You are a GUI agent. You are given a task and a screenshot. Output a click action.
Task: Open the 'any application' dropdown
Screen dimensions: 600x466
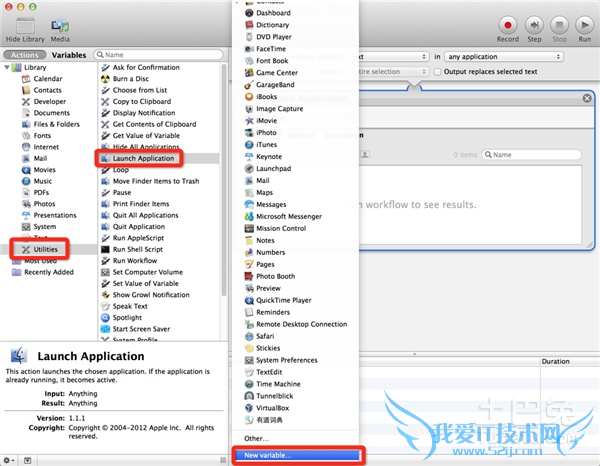(x=504, y=57)
